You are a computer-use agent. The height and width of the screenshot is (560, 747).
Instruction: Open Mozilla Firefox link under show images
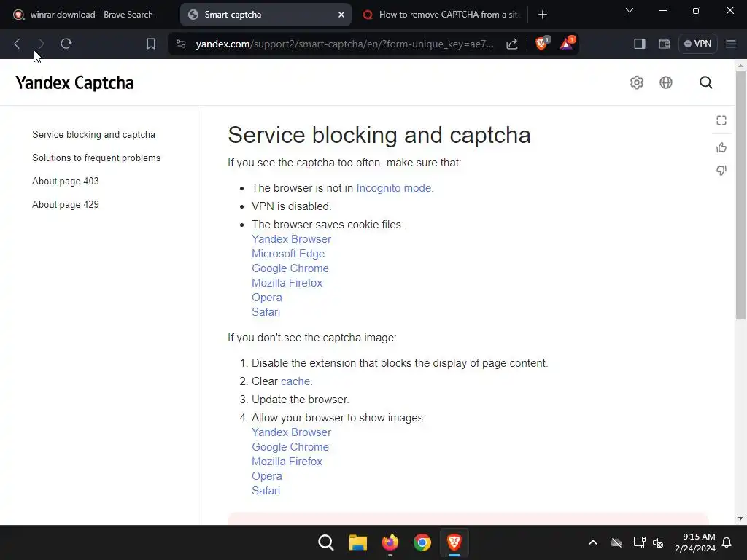coord(287,462)
